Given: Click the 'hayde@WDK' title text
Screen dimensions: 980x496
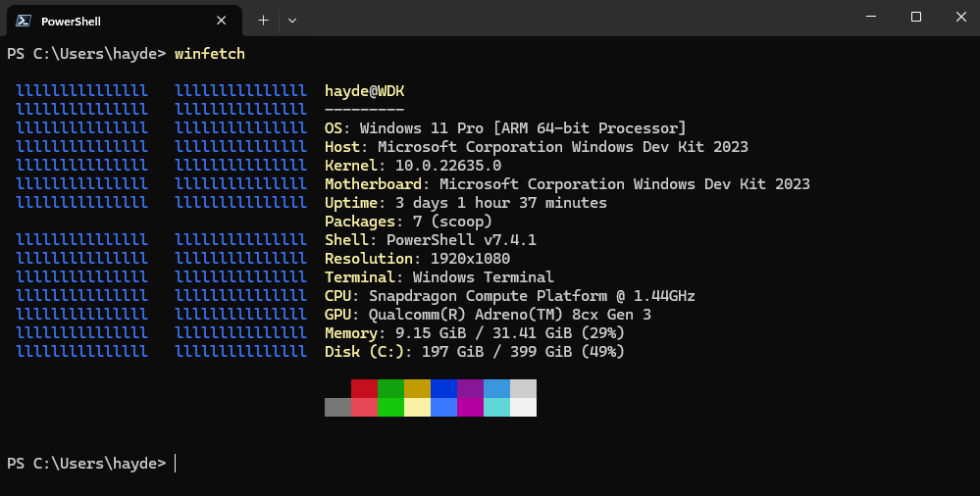Looking at the screenshot, I should 364,91.
